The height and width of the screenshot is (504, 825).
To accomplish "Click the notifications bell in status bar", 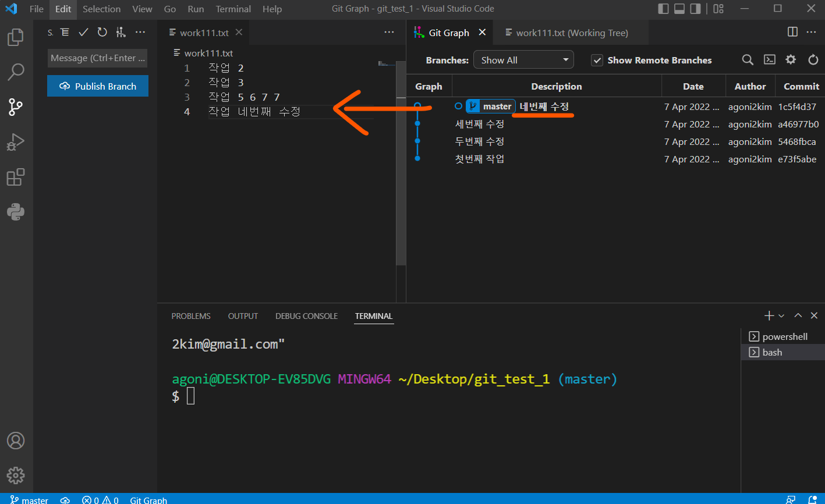I will (812, 500).
